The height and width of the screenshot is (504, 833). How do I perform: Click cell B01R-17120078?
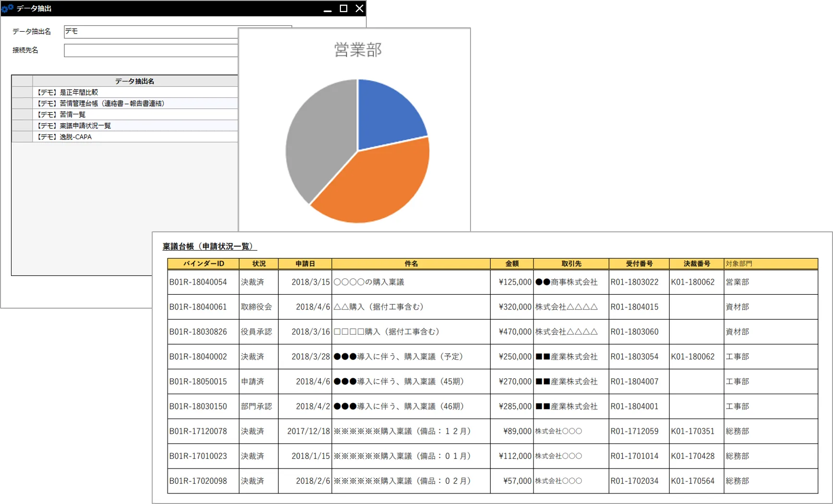point(204,431)
